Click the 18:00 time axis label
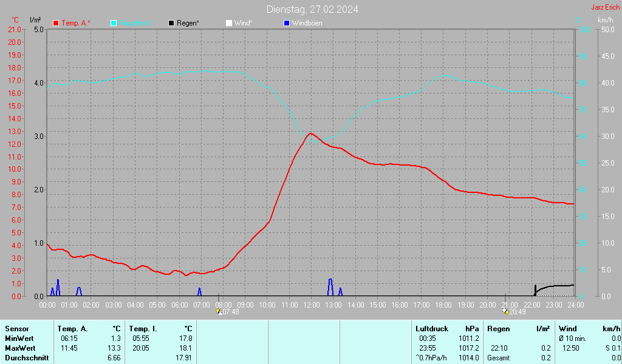This screenshot has height=364, width=622. pos(443,305)
